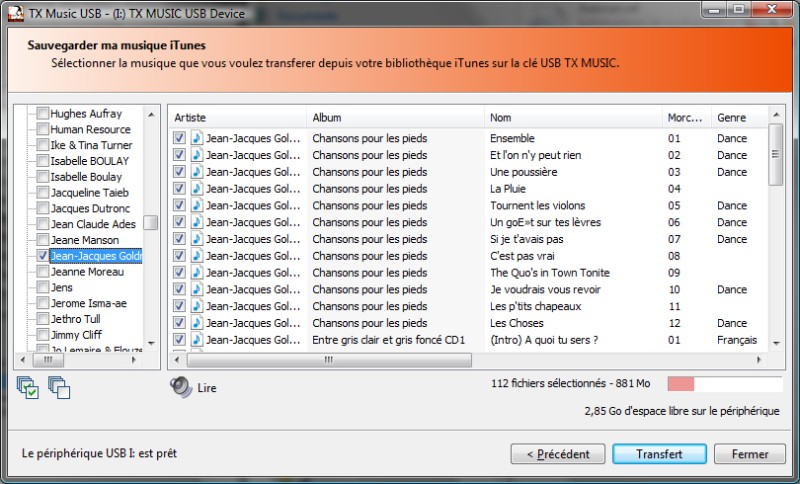Click the song name (Intro) A quoi tu sers ?
The width and height of the screenshot is (800, 484).
click(544, 340)
